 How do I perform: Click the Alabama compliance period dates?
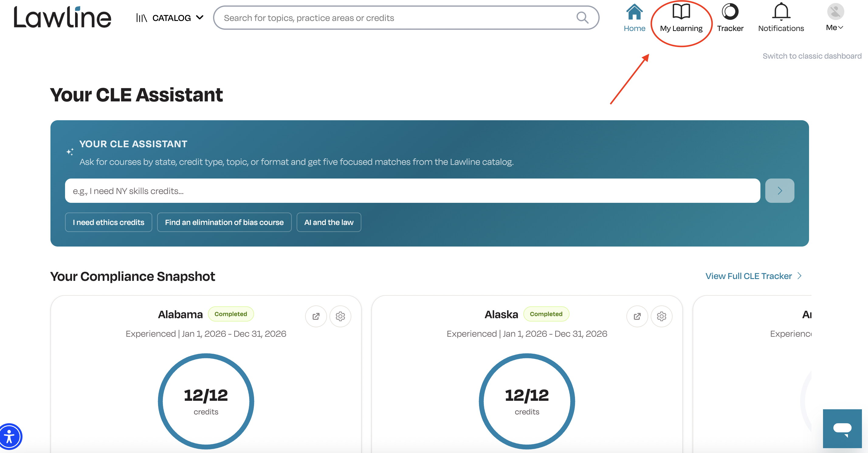[234, 334]
